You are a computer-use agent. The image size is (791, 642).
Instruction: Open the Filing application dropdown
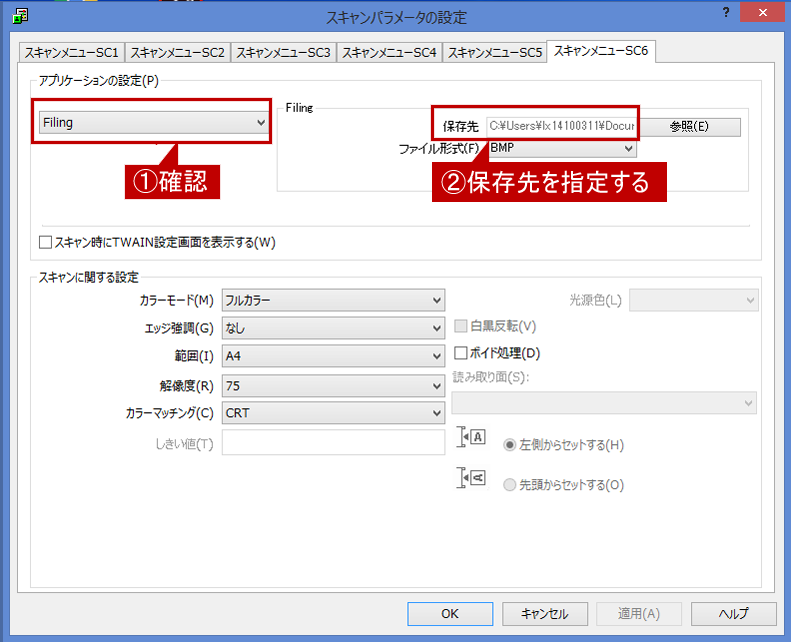[154, 123]
